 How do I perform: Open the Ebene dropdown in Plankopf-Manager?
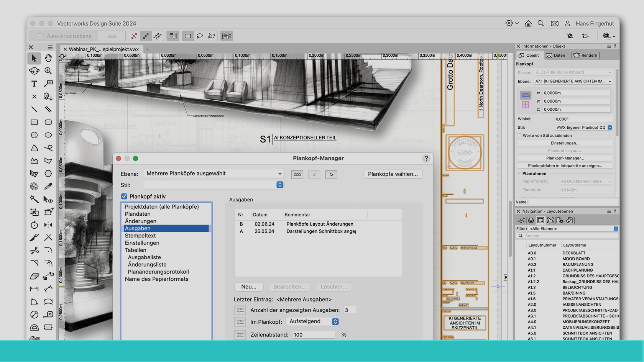pyautogui.click(x=214, y=174)
